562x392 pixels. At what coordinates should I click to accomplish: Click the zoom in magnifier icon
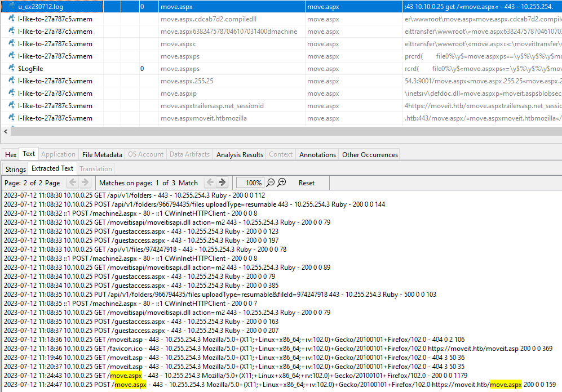[282, 182]
